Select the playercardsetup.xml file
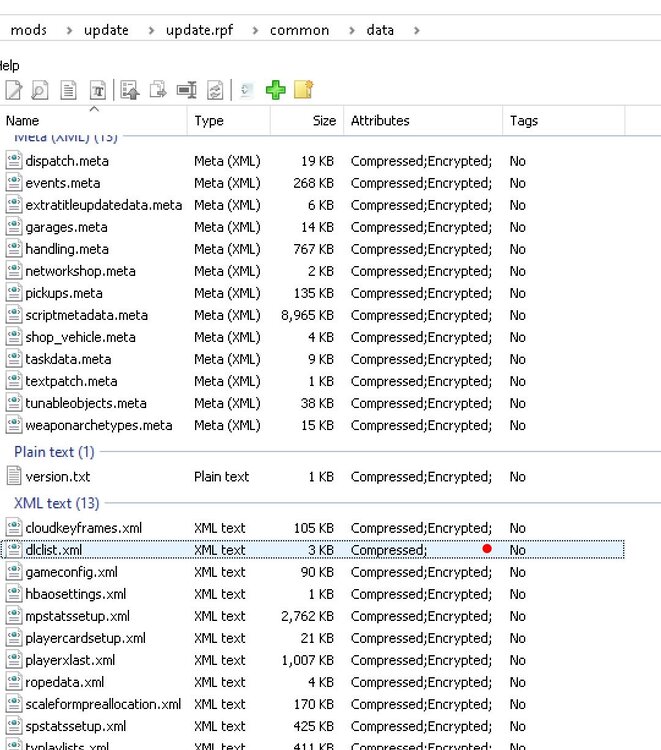Screen dimensions: 661x750 pyautogui.click(x=86, y=638)
